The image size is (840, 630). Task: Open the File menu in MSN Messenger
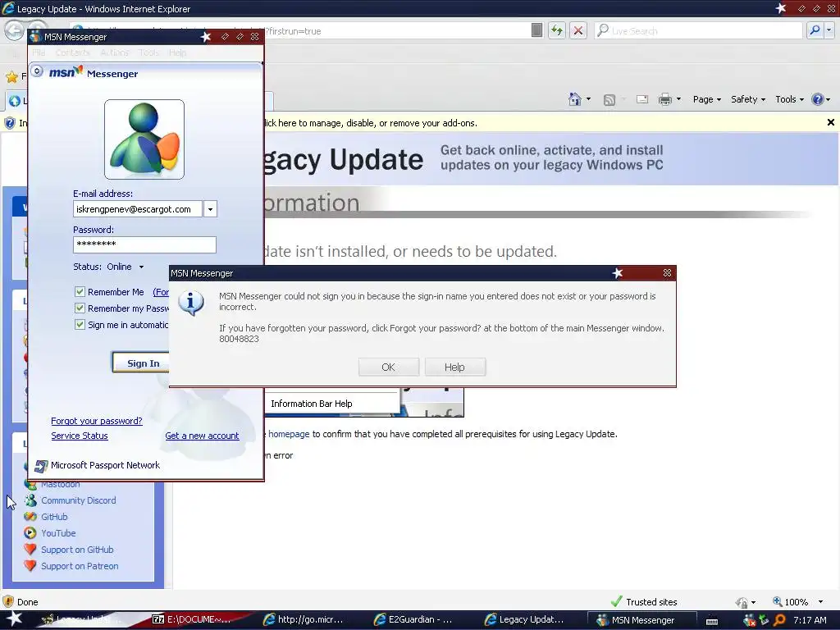[39, 52]
